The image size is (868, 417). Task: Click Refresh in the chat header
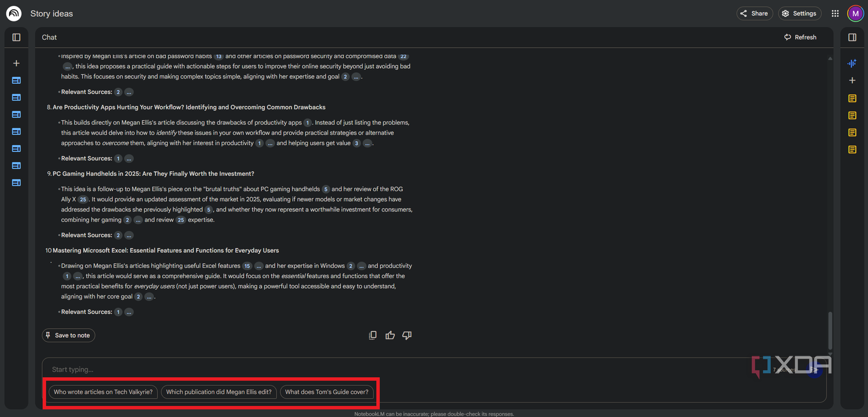[x=800, y=37]
